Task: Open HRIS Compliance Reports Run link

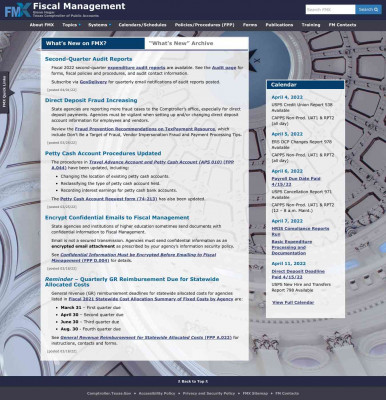Action: point(300,231)
